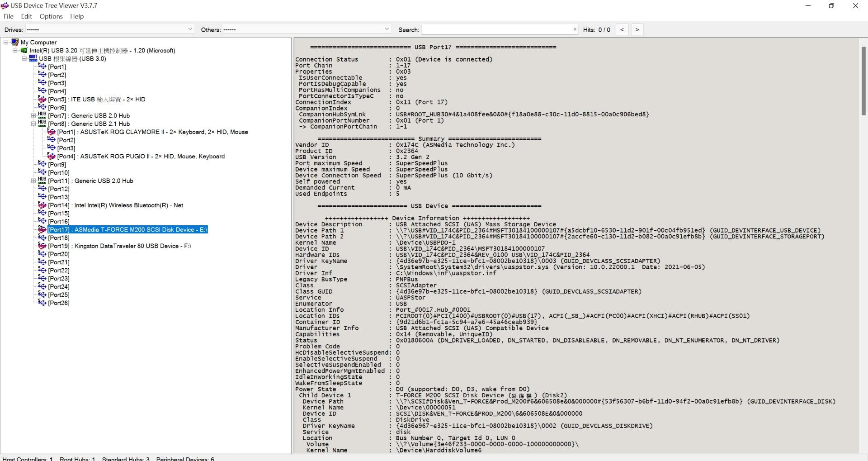Click the icon beside hub sub-port [Port2]

[x=52, y=140]
